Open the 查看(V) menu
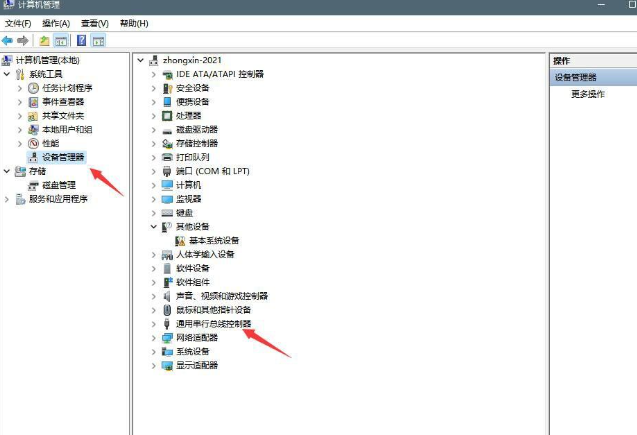Screen dimensions: 637x435 [x=95, y=24]
